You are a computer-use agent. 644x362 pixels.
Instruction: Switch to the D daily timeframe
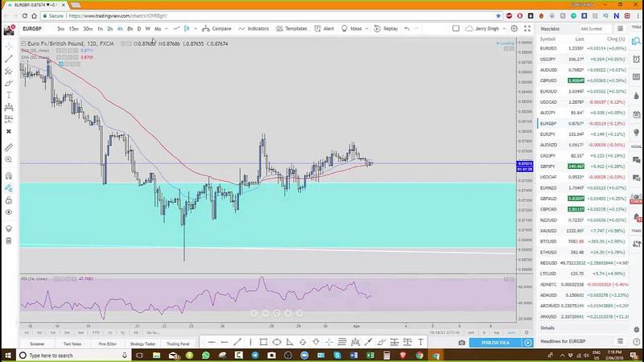click(138, 29)
